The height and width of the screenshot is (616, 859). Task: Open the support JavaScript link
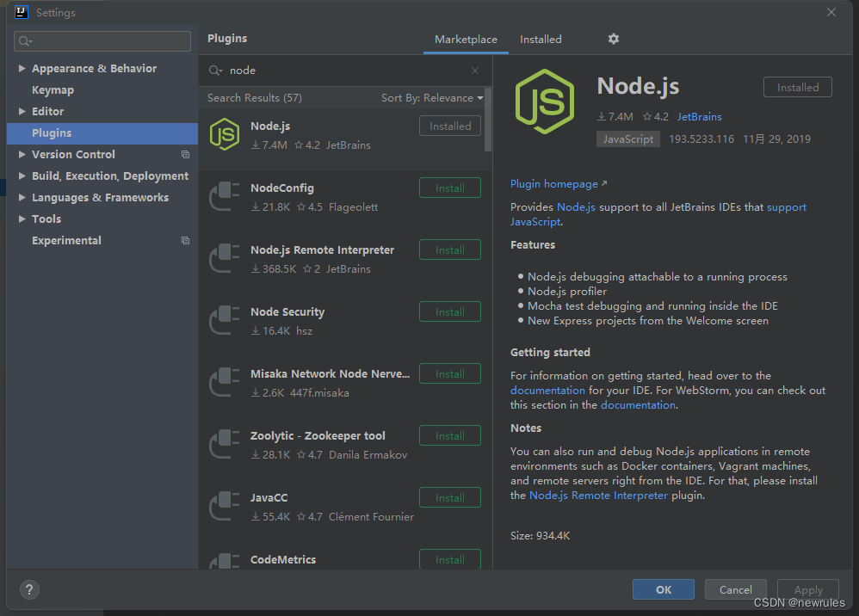point(786,207)
